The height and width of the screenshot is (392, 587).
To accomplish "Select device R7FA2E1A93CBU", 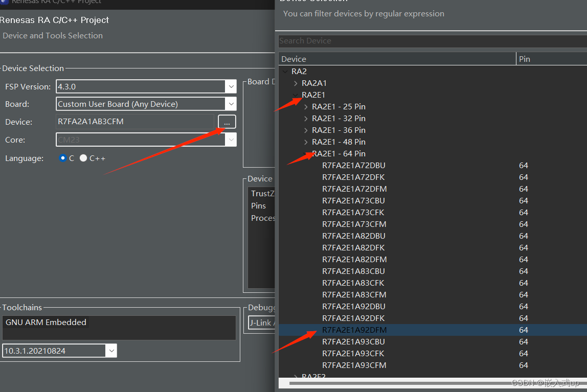I will click(x=353, y=342).
